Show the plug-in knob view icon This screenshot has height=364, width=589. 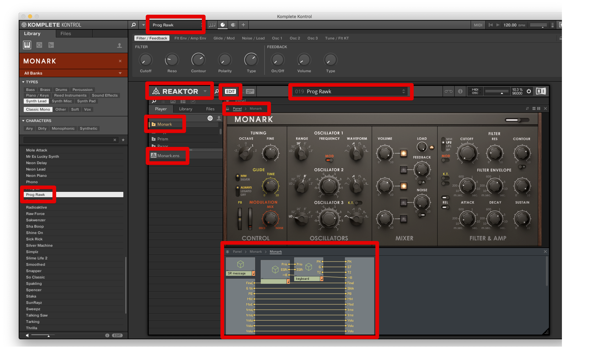tap(223, 25)
